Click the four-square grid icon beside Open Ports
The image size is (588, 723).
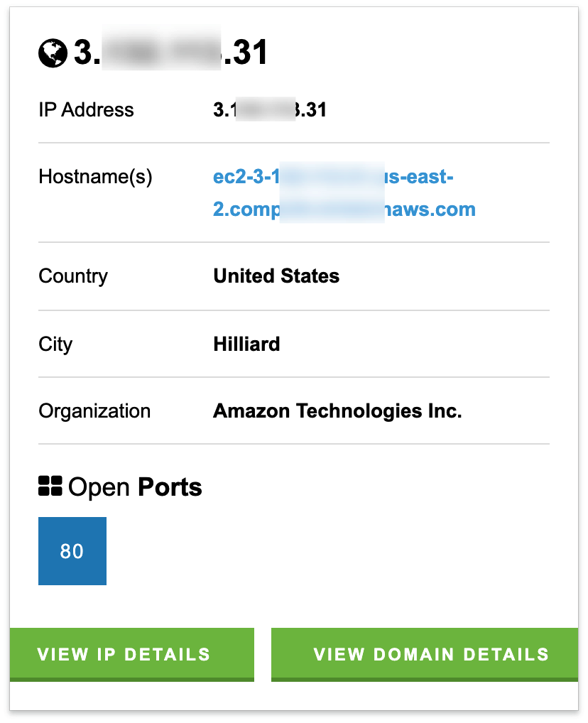point(50,486)
